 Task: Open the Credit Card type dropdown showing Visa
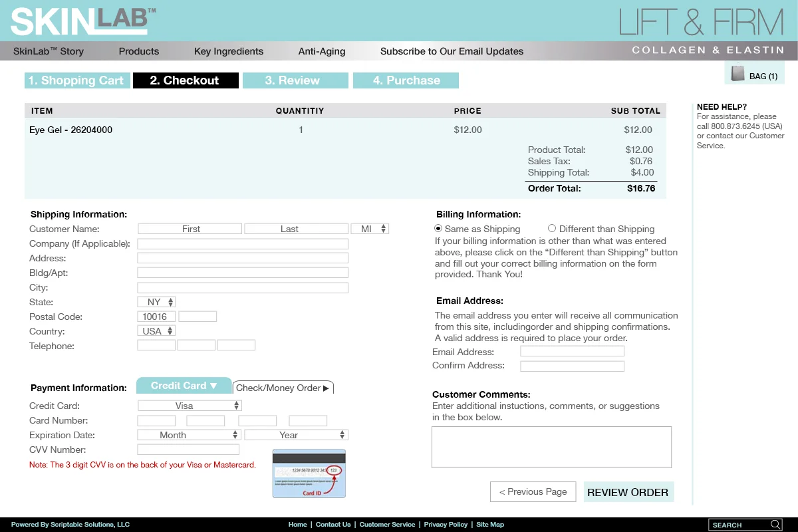(x=188, y=405)
